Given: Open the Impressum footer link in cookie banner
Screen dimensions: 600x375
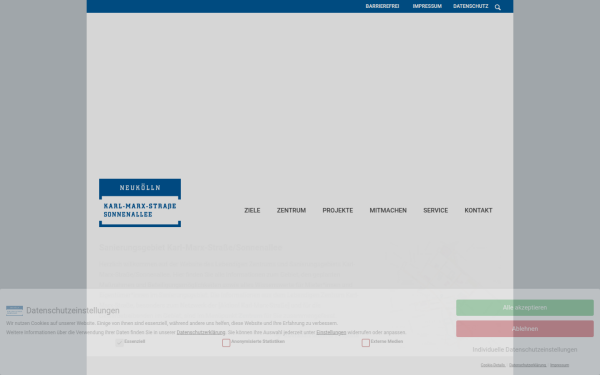Looking at the screenshot, I should 559,365.
